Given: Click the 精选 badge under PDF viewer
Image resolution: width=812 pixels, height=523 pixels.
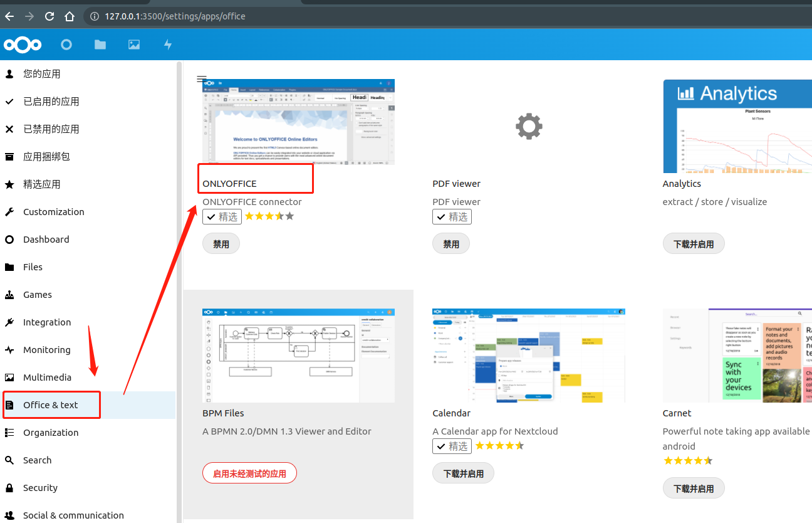Looking at the screenshot, I should [452, 217].
